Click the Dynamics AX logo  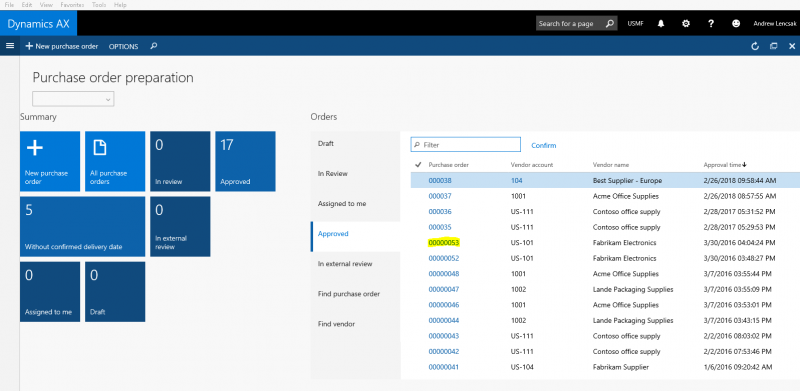pos(38,23)
